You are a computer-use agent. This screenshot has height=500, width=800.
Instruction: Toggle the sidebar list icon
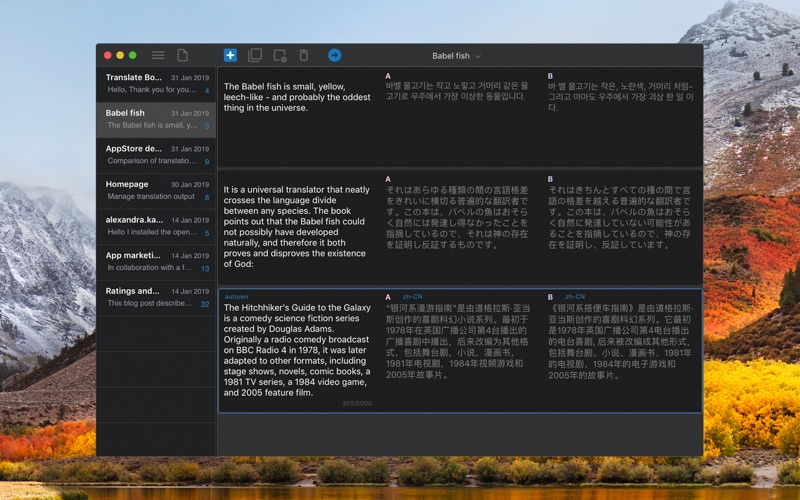click(158, 56)
